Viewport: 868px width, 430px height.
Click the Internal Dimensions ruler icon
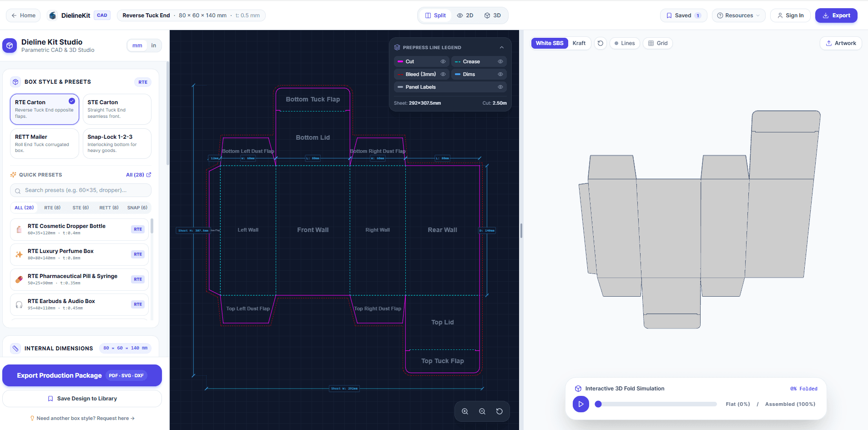(x=15, y=349)
